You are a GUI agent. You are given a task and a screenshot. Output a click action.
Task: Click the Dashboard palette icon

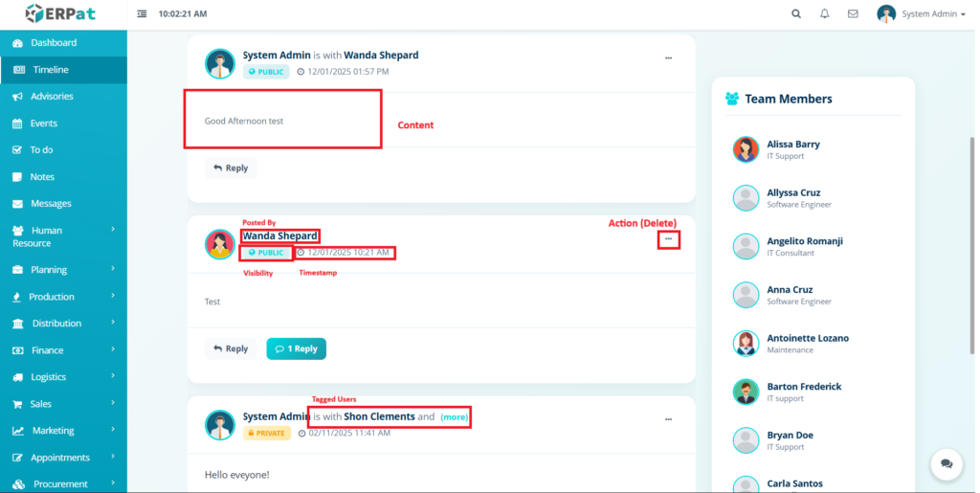17,43
